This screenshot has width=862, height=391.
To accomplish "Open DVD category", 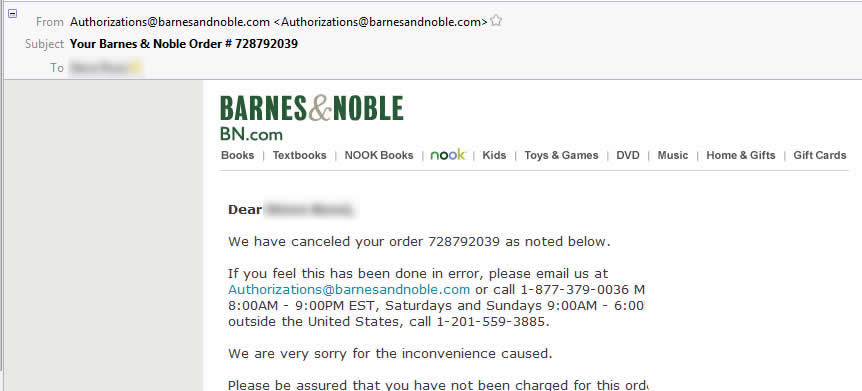I will coord(628,155).
